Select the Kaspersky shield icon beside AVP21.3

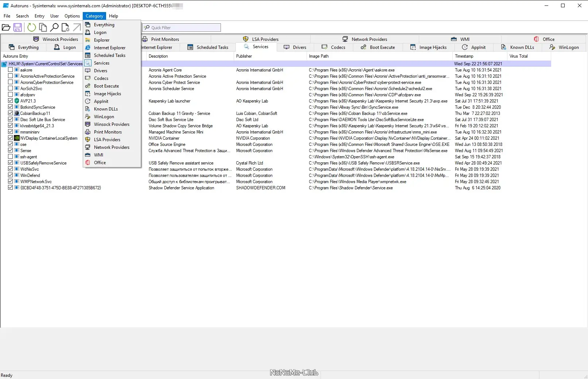click(17, 101)
